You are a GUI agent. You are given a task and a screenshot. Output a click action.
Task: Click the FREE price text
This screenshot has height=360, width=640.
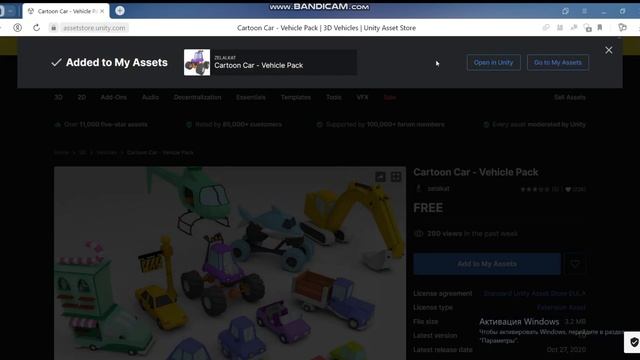[428, 208]
